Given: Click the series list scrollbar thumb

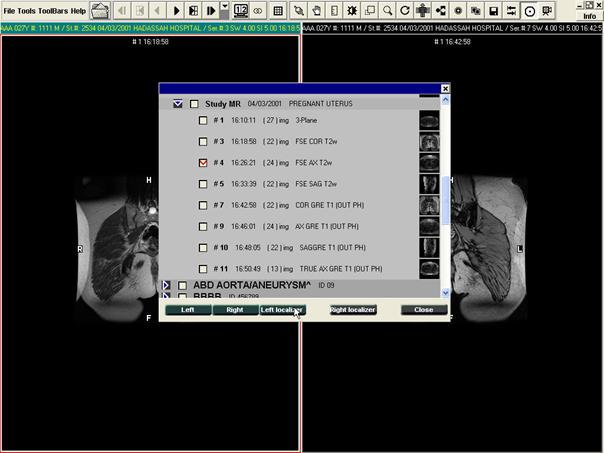Looking at the screenshot, I should tap(445, 200).
